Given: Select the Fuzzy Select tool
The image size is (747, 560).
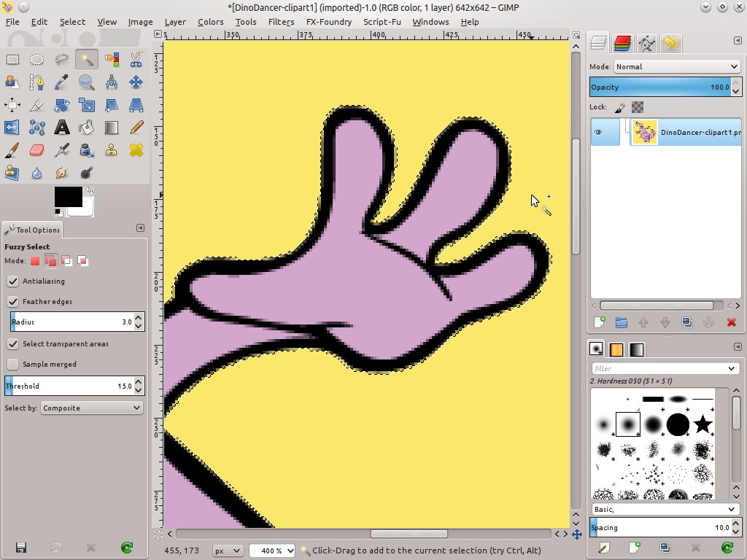Looking at the screenshot, I should coord(87,59).
